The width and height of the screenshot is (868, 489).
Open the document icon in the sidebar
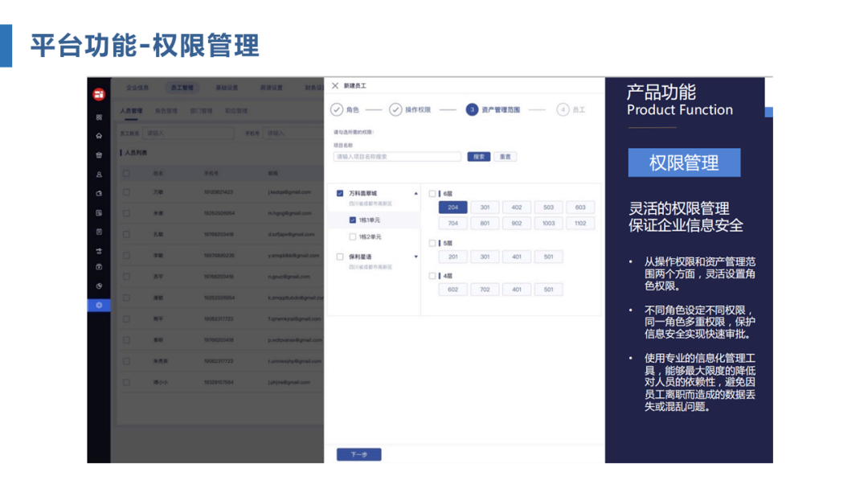coord(99,212)
